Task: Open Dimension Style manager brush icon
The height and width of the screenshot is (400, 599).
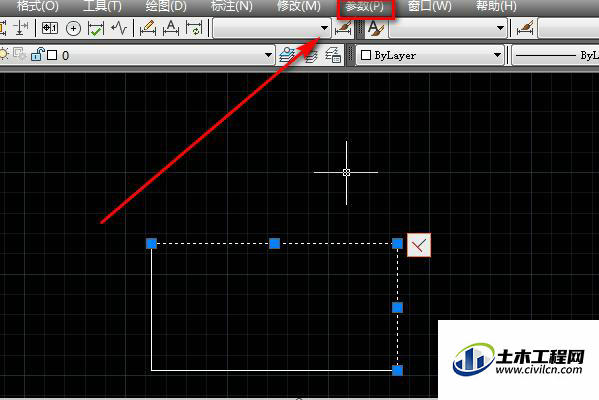Action: 343,29
